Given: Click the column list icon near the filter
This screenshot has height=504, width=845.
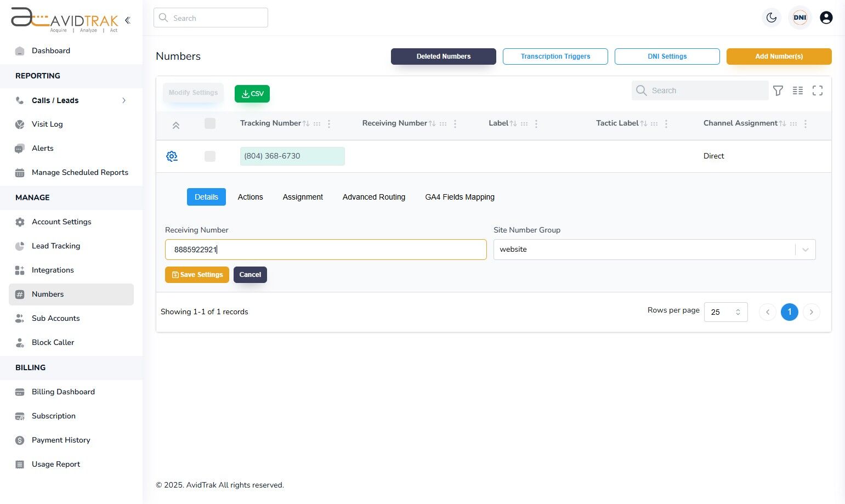Looking at the screenshot, I should tap(798, 90).
